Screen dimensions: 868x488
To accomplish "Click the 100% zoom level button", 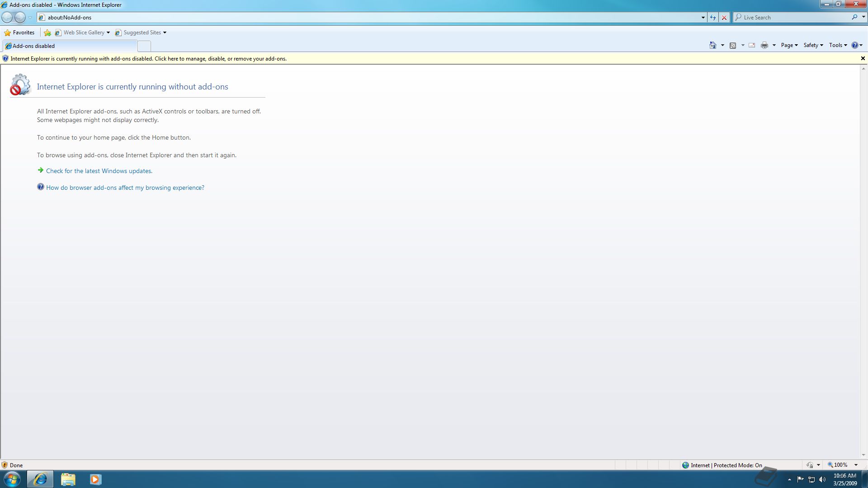I will click(x=838, y=465).
